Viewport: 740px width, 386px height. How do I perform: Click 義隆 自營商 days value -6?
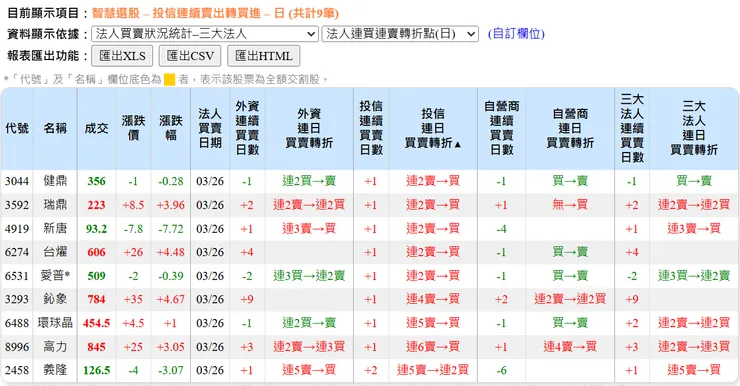[502, 370]
